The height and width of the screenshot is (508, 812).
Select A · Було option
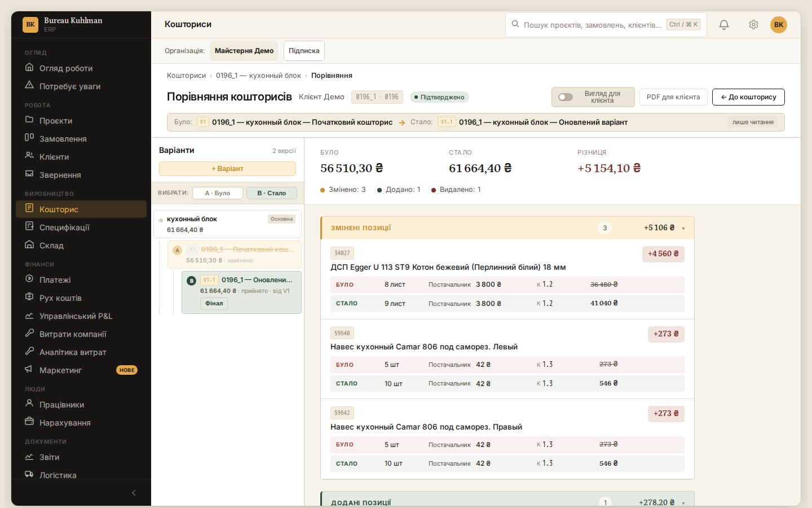tap(218, 193)
